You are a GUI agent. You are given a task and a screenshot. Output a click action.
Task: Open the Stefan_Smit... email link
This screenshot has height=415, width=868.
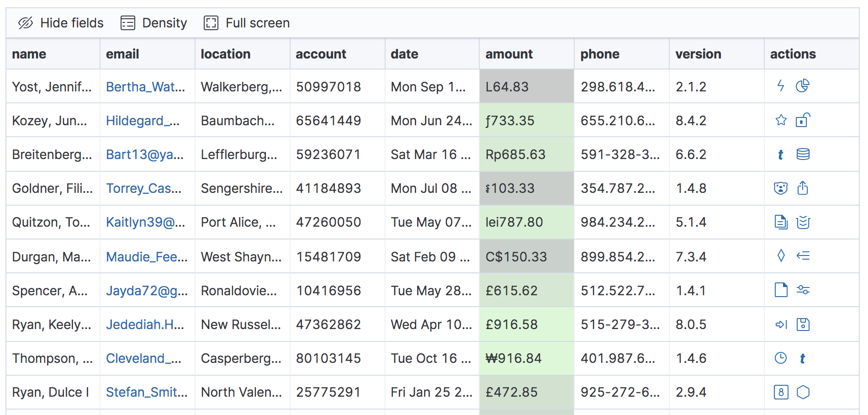(147, 392)
